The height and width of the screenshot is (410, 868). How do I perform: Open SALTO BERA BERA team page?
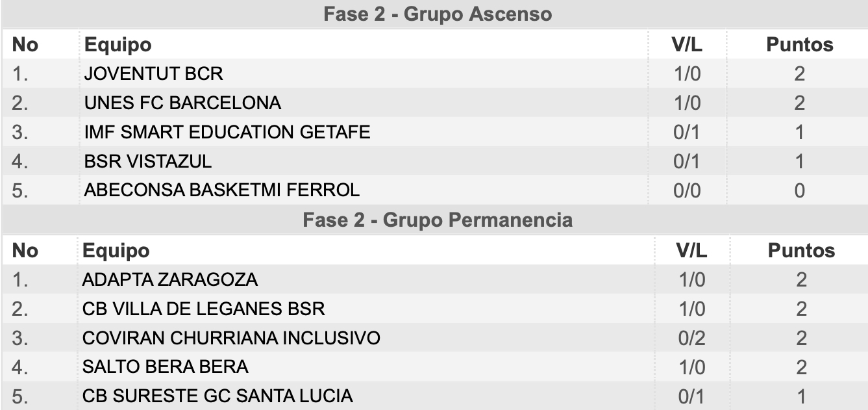[166, 367]
